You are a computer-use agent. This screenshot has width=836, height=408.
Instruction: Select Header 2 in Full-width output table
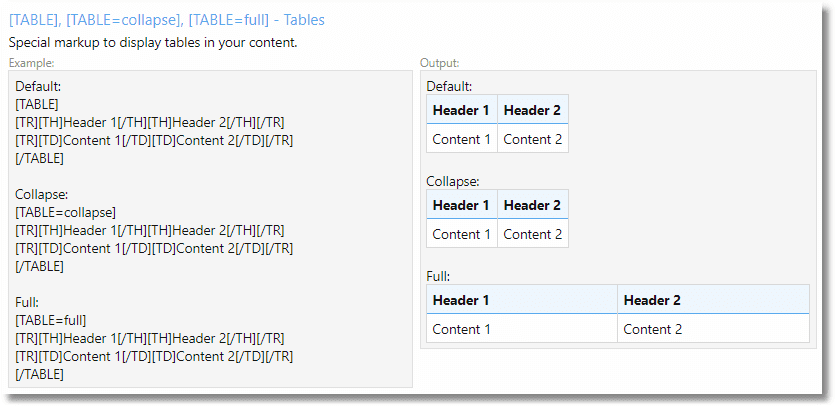652,300
